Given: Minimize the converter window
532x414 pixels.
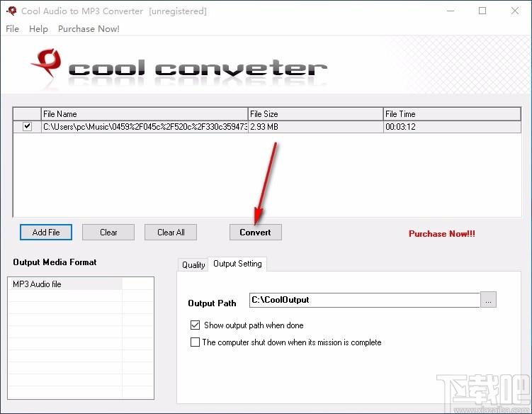Looking at the screenshot, I should [451, 11].
